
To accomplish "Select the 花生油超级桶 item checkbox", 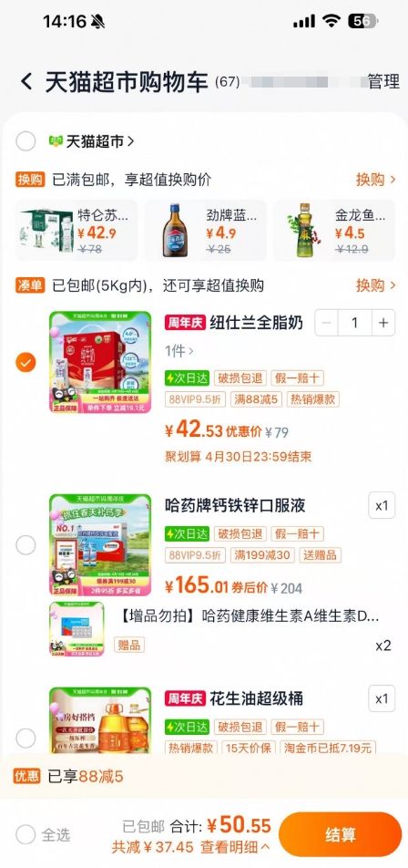I will (x=25, y=738).
